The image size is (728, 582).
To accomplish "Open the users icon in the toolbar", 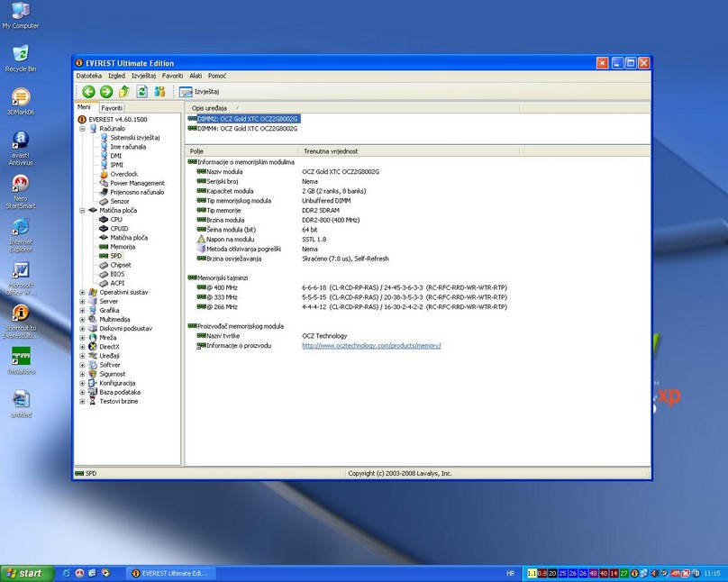I will pos(159,91).
